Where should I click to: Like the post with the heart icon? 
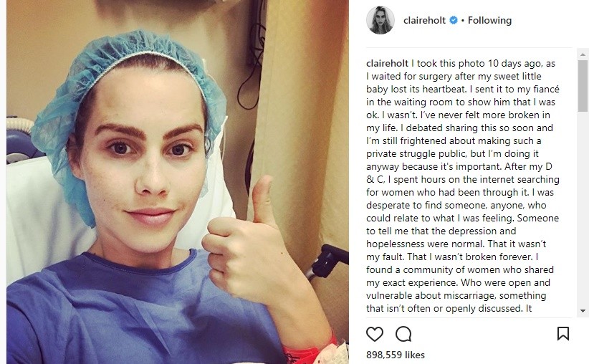click(x=375, y=334)
